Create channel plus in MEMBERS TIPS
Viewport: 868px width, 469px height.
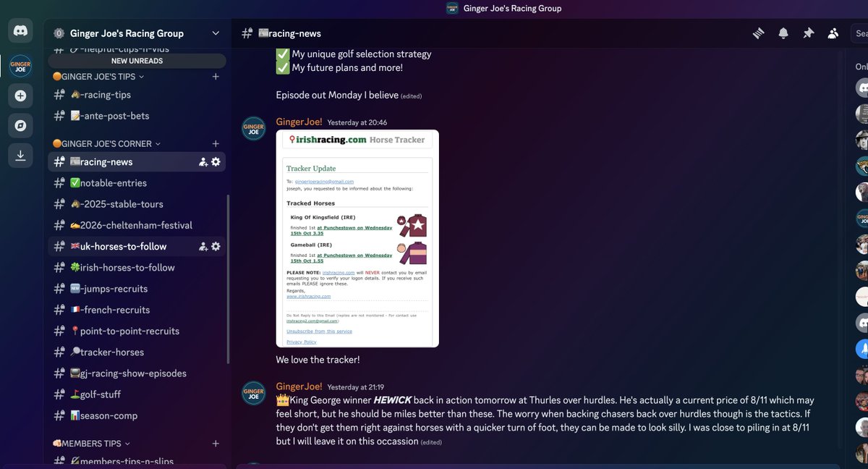216,444
